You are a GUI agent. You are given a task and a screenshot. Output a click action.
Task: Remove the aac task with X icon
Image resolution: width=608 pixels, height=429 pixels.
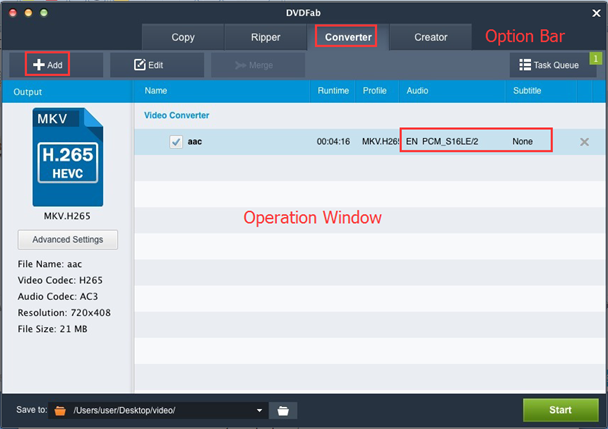click(584, 142)
